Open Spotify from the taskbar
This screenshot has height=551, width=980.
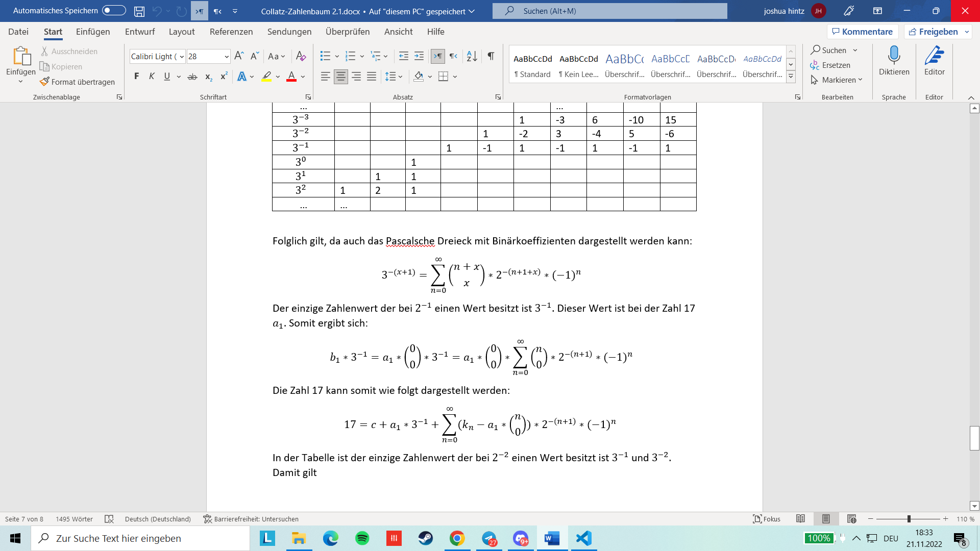click(362, 538)
